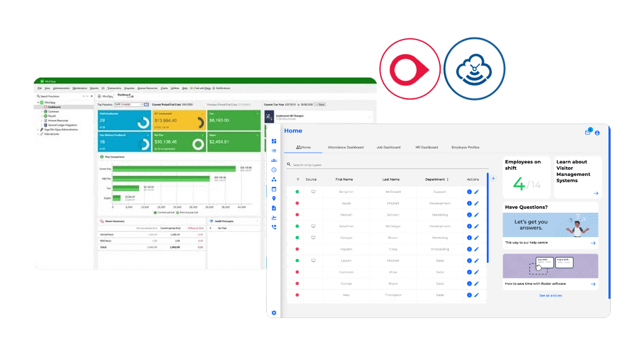Select Dashboard in the MicrOpay tree
The height and width of the screenshot is (356, 644).
[55, 107]
